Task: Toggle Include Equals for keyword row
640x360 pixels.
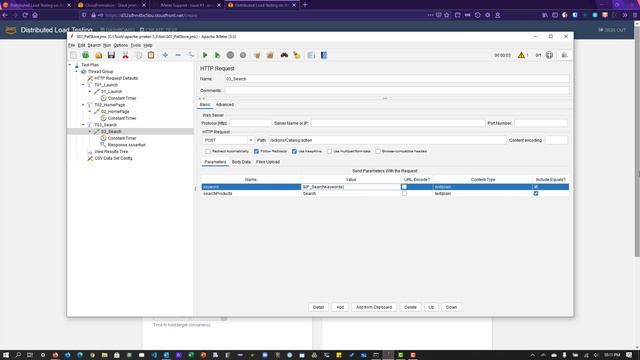Action: (536, 187)
